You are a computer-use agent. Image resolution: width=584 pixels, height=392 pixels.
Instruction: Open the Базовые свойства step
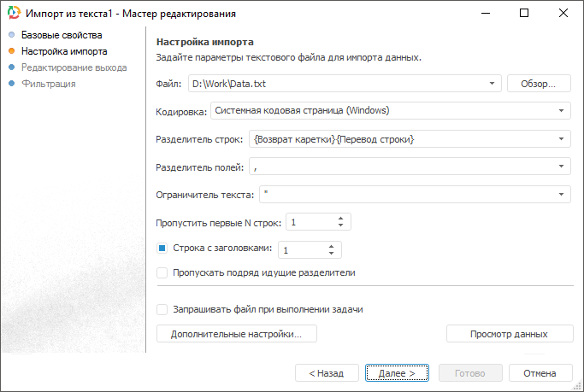pos(62,36)
